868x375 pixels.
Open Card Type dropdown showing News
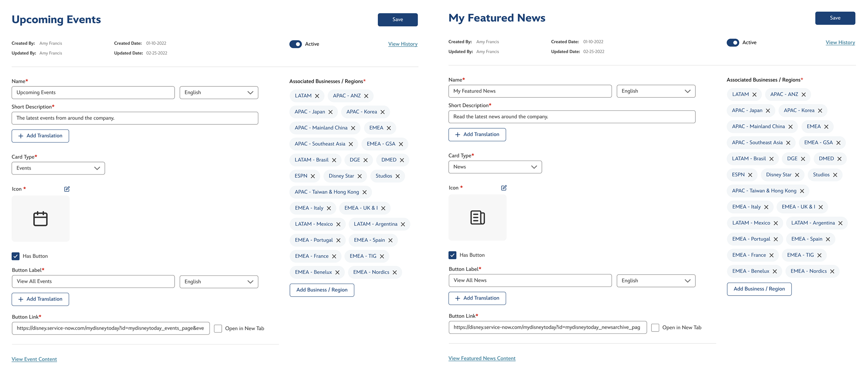point(495,167)
